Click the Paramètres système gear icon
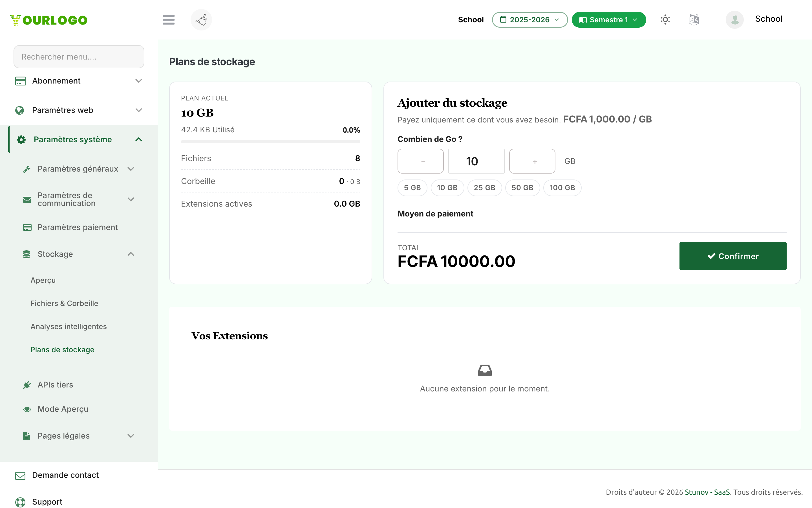Screen dimensions: 812x508 click(x=21, y=139)
